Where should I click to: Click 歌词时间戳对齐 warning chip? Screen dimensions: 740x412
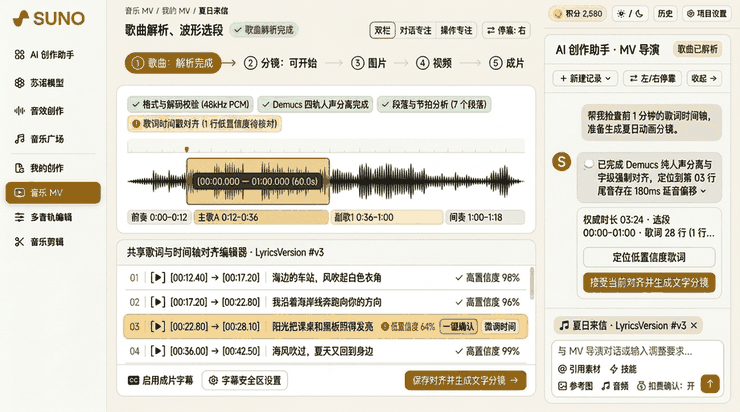204,124
